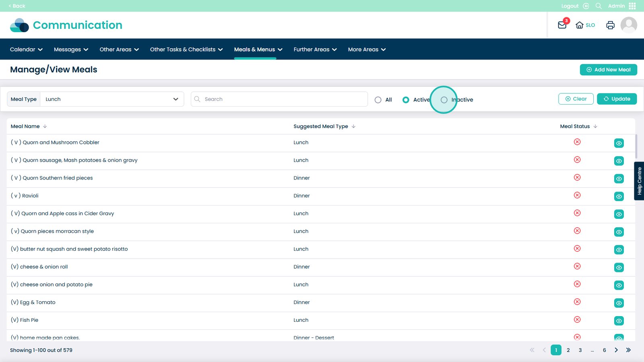Expand the Other Tasks & Checklists menu
The height and width of the screenshot is (362, 644).
[x=186, y=49]
